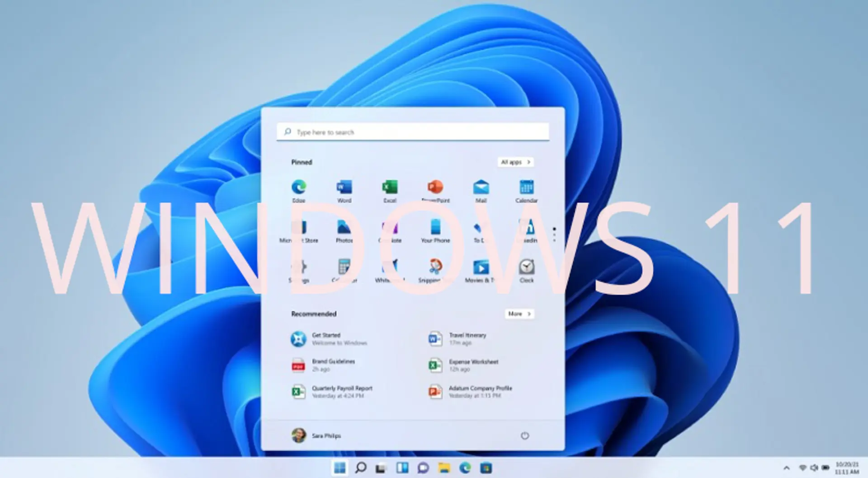Open the Travel Itinerary document
Viewport: 868px width, 478px height.
[x=458, y=339]
